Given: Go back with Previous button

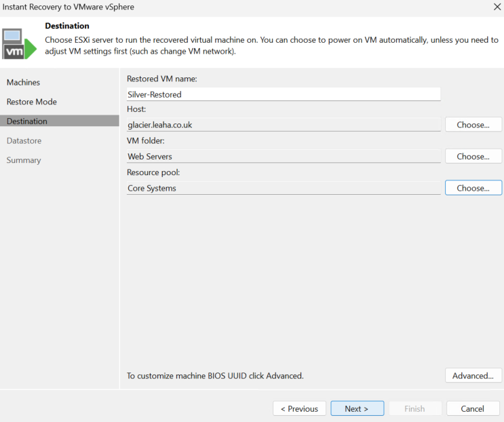Looking at the screenshot, I should 299,408.
